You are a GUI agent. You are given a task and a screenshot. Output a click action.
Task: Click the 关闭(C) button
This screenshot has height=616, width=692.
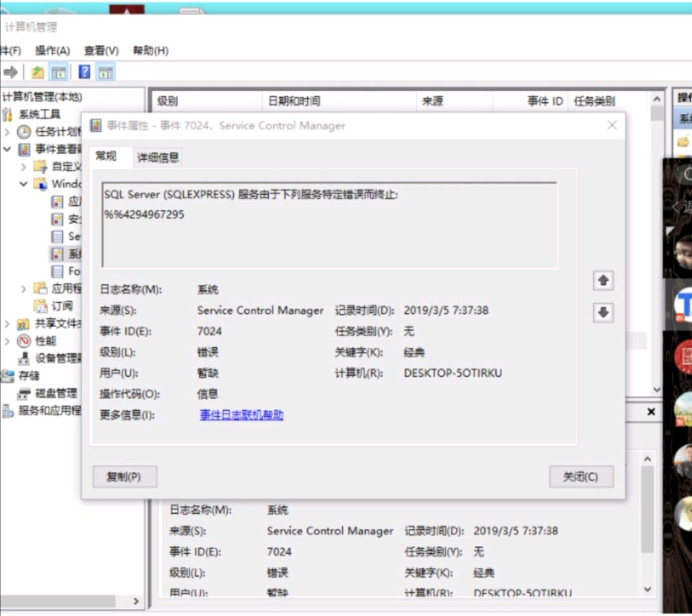coord(581,477)
